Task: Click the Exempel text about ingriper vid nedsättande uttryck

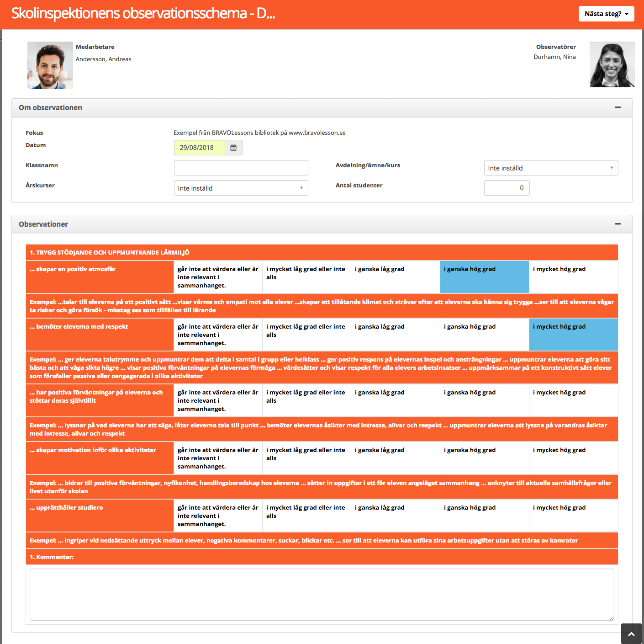Action: pos(304,540)
